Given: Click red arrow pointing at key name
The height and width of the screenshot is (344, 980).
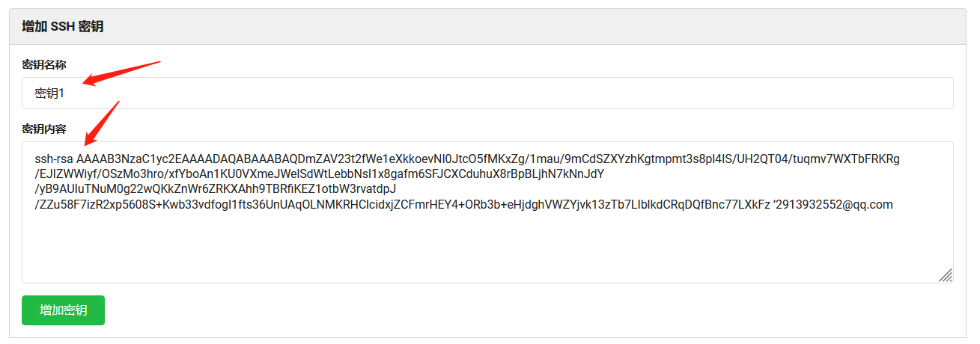Looking at the screenshot, I should point(121,73).
